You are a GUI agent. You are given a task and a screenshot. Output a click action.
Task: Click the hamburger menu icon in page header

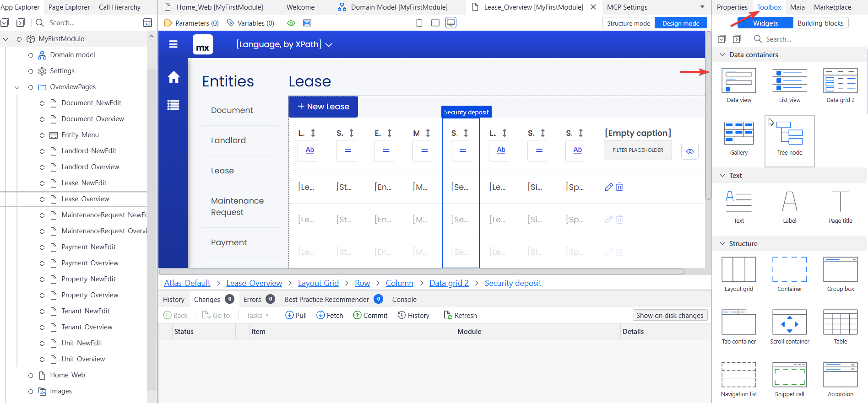(173, 44)
